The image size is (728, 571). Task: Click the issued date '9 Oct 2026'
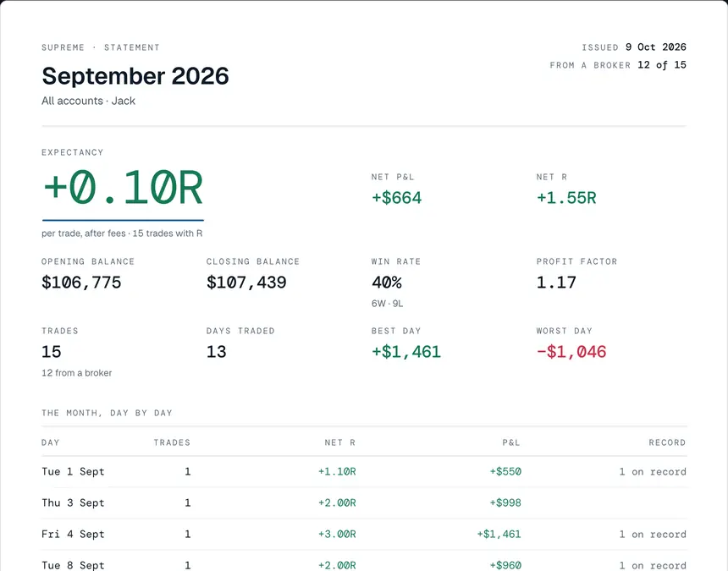pyautogui.click(x=655, y=47)
